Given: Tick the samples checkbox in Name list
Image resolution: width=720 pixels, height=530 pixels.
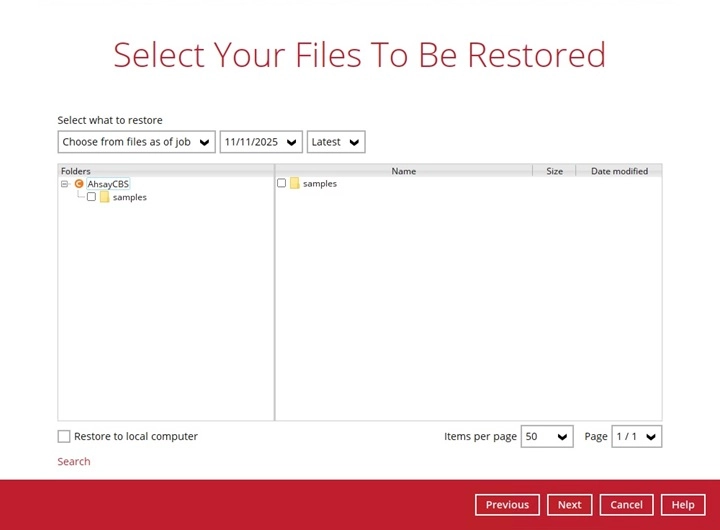Looking at the screenshot, I should pyautogui.click(x=281, y=183).
